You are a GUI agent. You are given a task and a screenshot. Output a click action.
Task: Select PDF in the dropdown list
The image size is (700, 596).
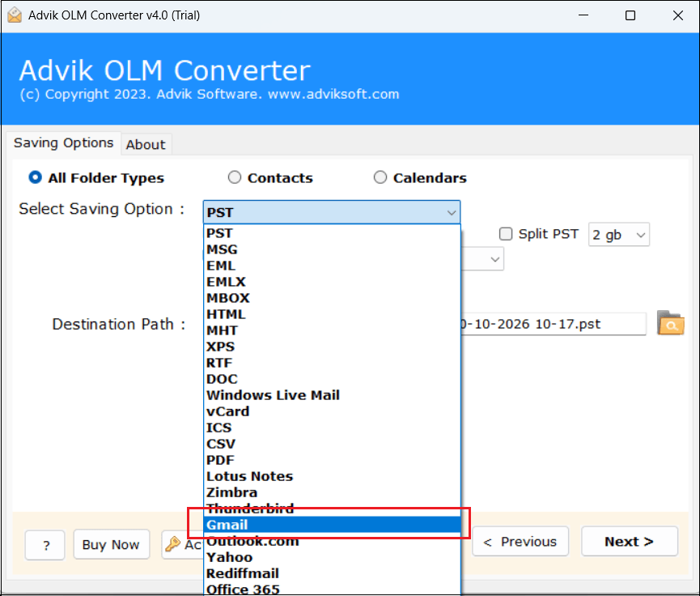(332, 460)
